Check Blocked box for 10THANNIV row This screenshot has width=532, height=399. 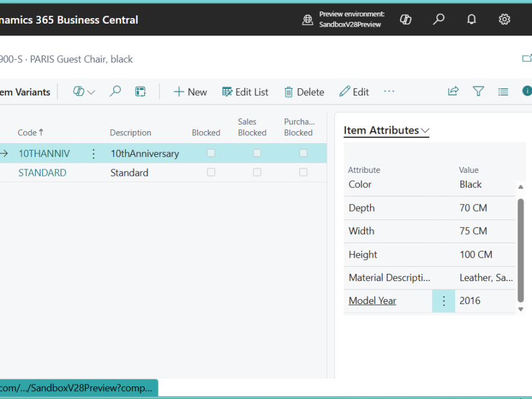coord(211,153)
